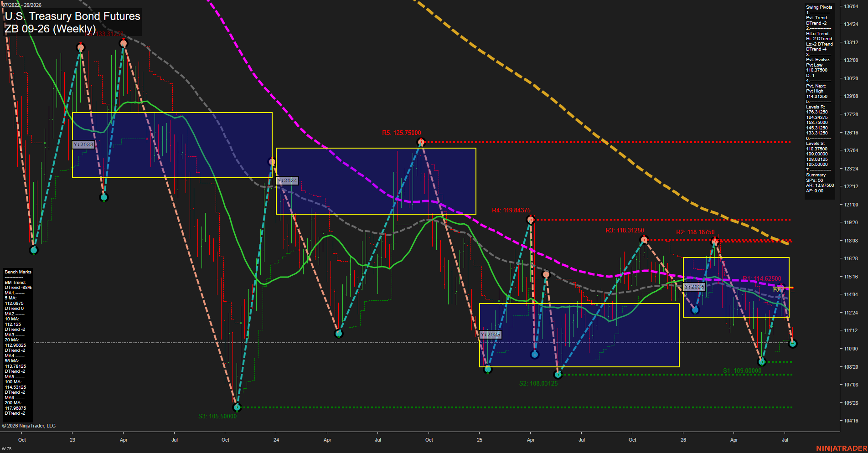The image size is (868, 453).
Task: Click the BM Trend DTrend -88% reading
Action: [18, 288]
